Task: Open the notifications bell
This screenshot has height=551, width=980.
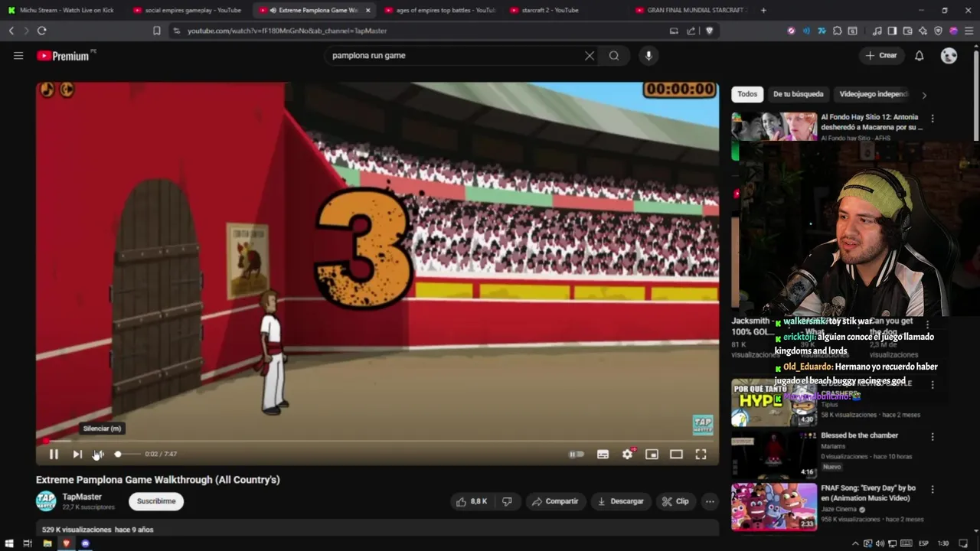Action: tap(920, 55)
